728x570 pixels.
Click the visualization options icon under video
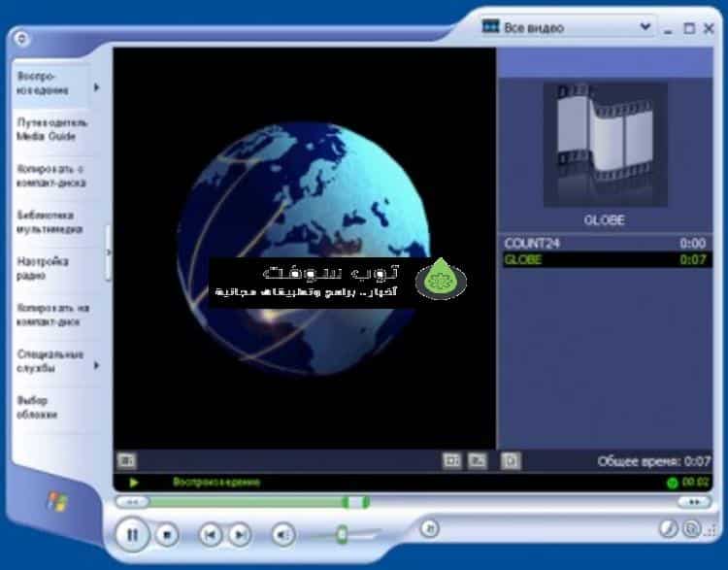point(126,460)
